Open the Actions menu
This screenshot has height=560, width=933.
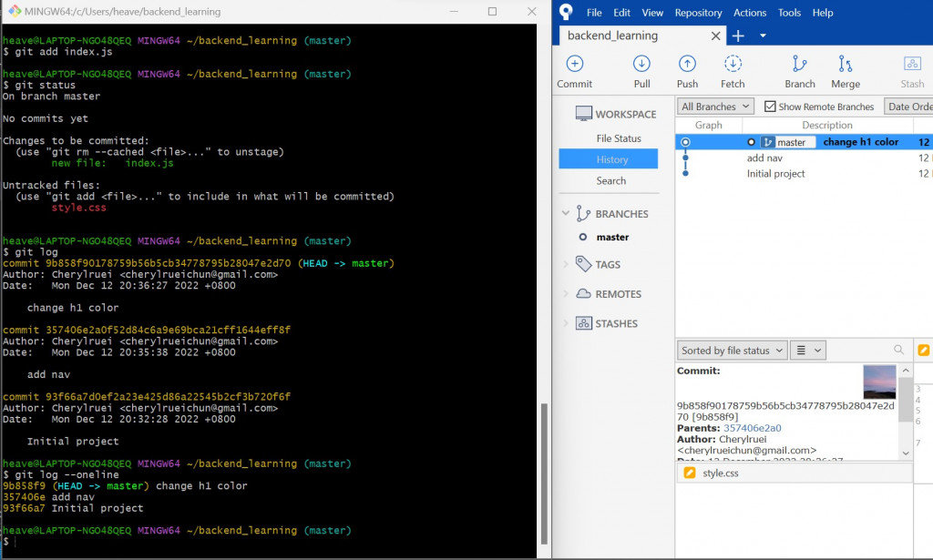point(750,13)
